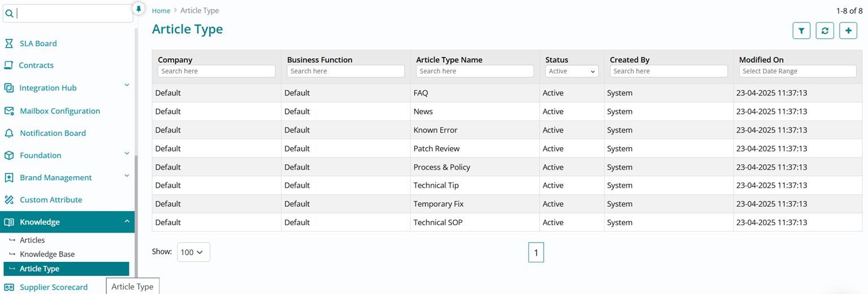The height and width of the screenshot is (294, 868).
Task: Click the add new article type plus icon
Action: (x=848, y=31)
